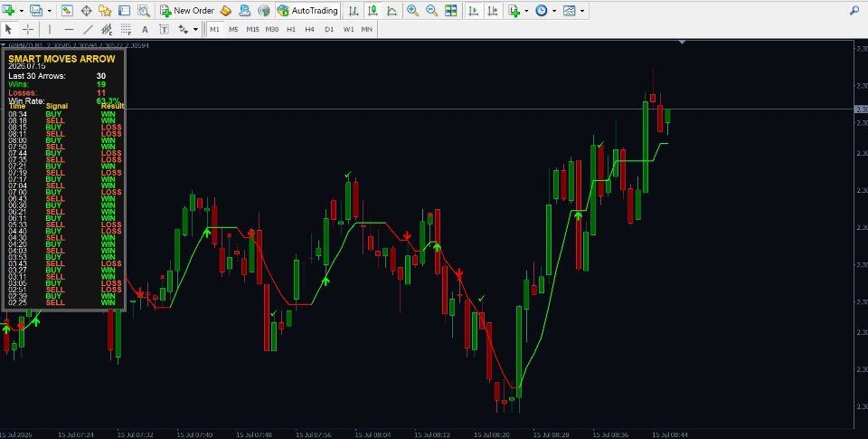Click the signals radar icon before AutoTrading
The image size is (868, 439).
click(264, 10)
